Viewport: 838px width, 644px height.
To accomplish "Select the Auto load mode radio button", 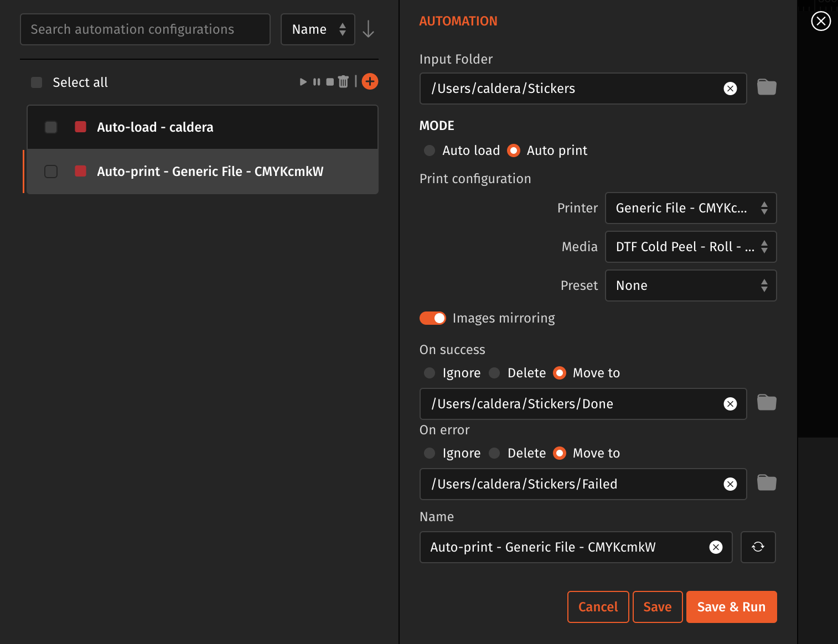I will pos(430,150).
